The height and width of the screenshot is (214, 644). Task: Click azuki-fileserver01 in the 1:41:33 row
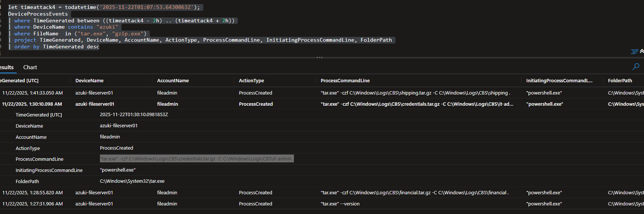pos(94,93)
